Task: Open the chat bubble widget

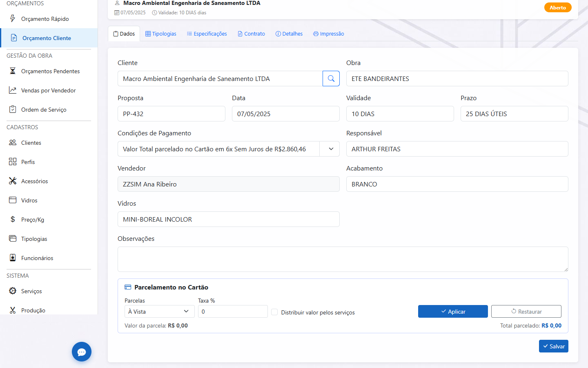Action: click(x=82, y=352)
